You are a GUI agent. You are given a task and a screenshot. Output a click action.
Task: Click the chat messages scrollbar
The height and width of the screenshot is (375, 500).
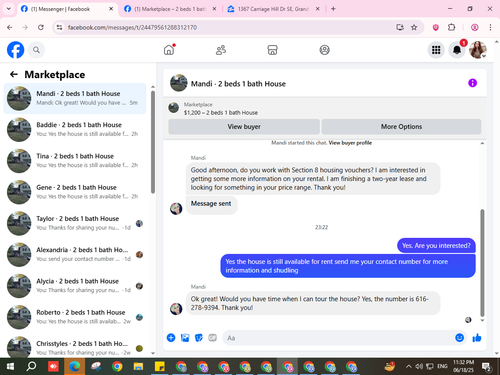(x=482, y=263)
